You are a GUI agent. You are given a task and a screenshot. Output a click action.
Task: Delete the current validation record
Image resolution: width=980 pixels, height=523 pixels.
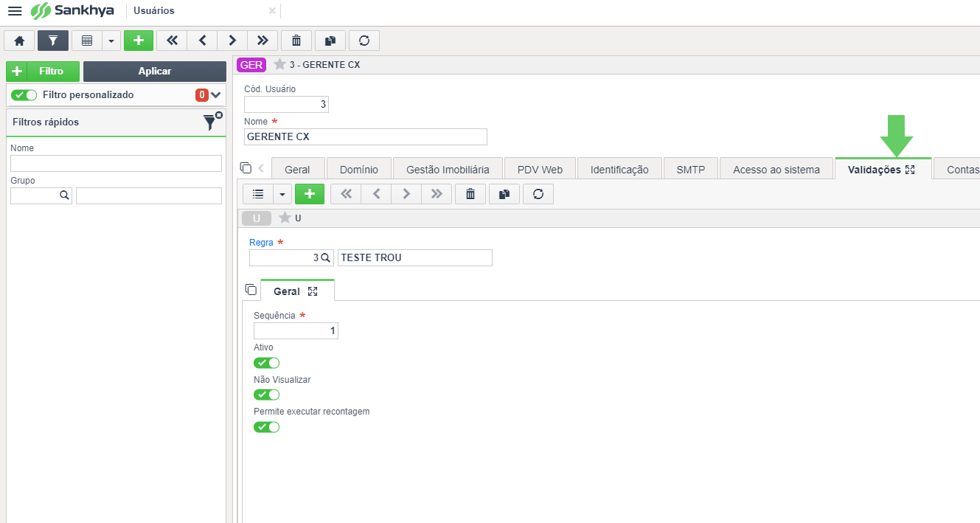coord(470,194)
